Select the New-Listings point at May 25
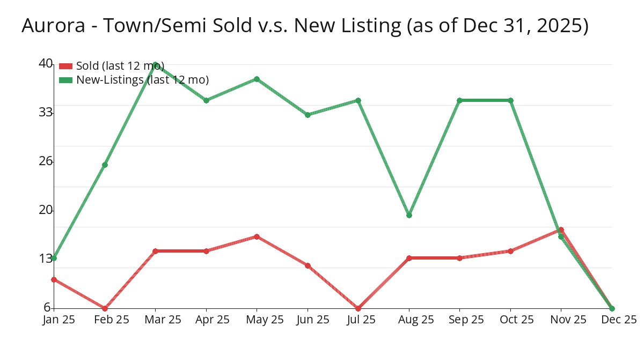644x362 pixels. coord(257,79)
